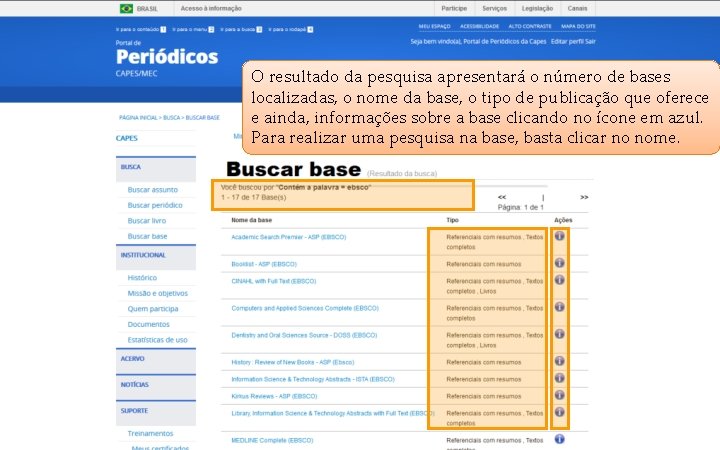Click 'Ir para o menu' skip link
This screenshot has width=720, height=450.
pyautogui.click(x=193, y=29)
